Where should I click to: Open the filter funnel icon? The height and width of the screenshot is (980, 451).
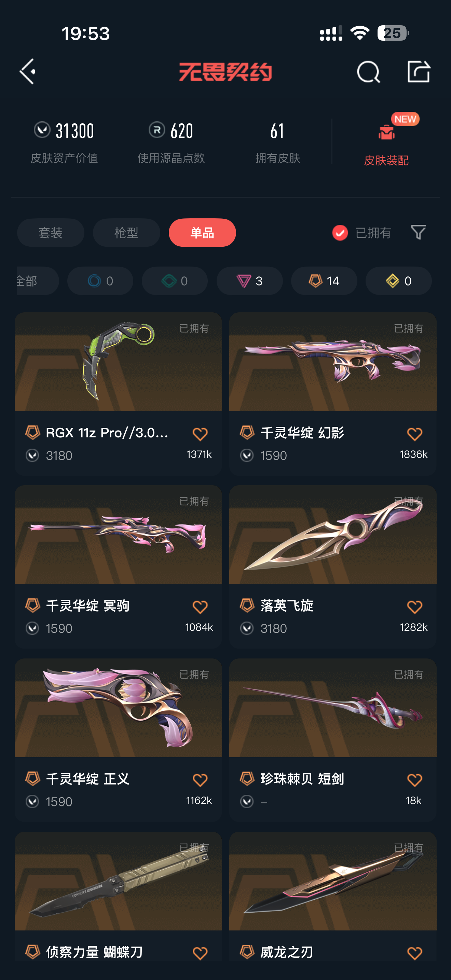[418, 232]
